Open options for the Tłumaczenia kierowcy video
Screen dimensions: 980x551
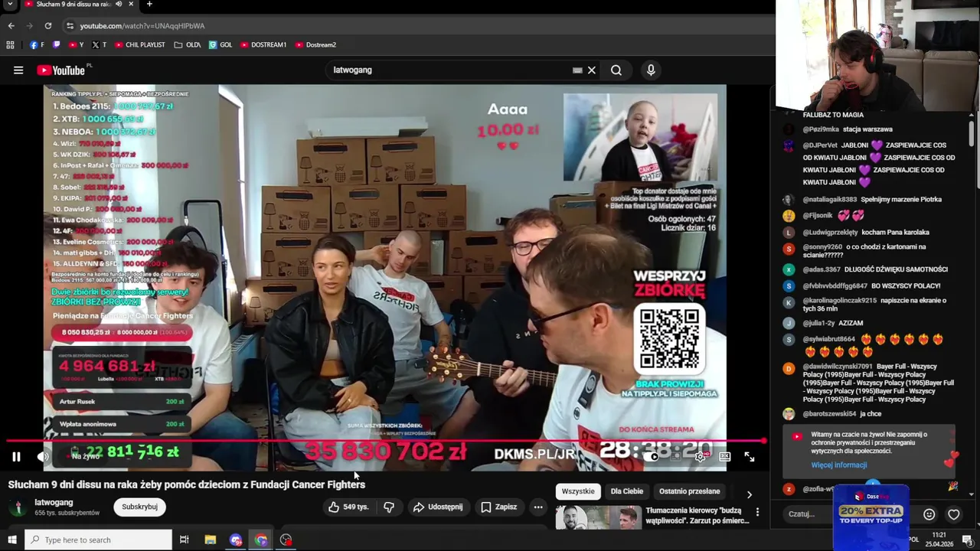(x=757, y=512)
